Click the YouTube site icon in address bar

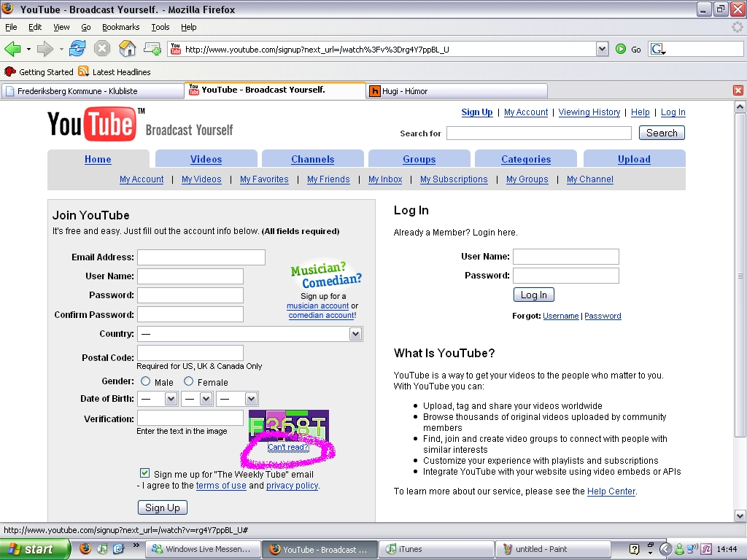176,49
